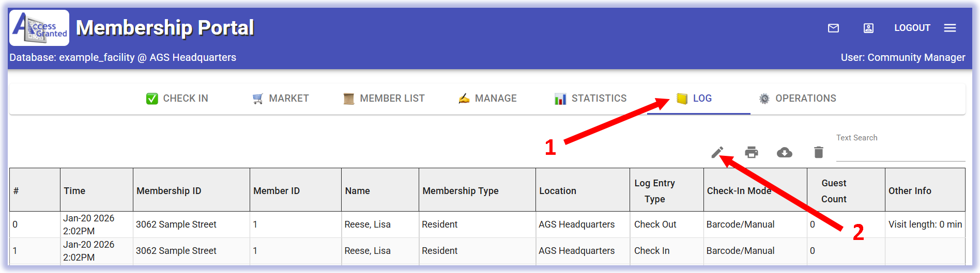Open the user profile icon in header

click(868, 28)
